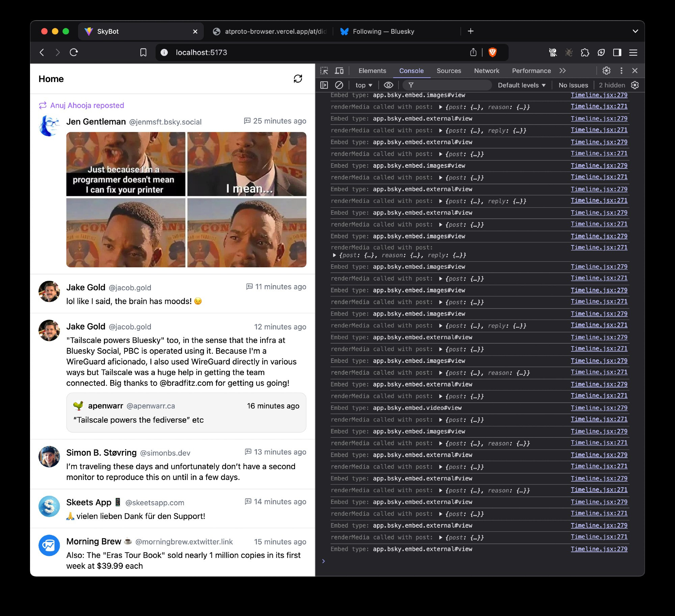Close the SkyBot tab
Viewport: 675px width, 616px height.
click(195, 31)
